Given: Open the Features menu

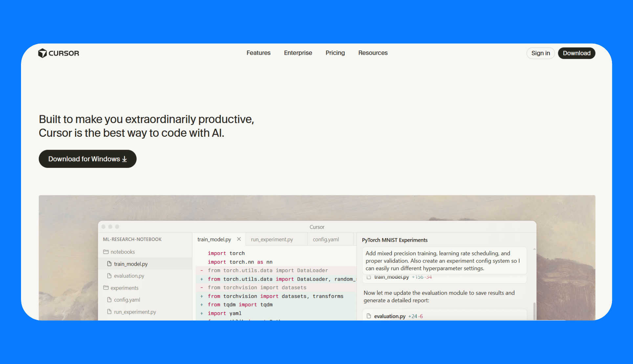Looking at the screenshot, I should point(258,53).
